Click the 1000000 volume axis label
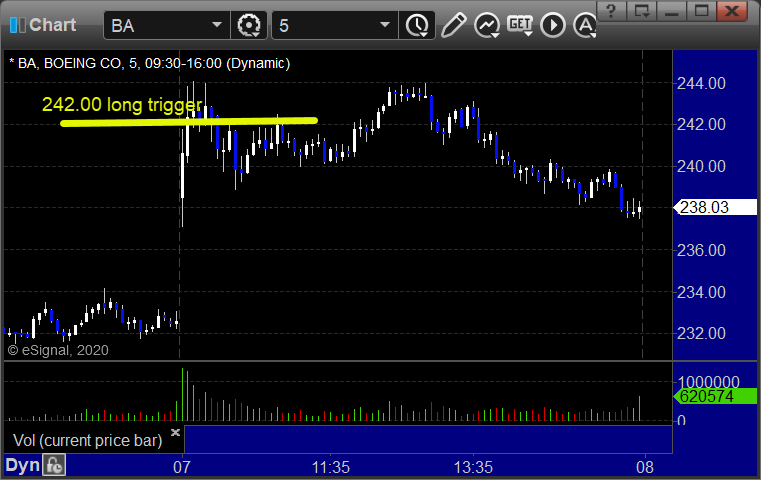Viewport: 761px width, 480px height. pyautogui.click(x=709, y=381)
